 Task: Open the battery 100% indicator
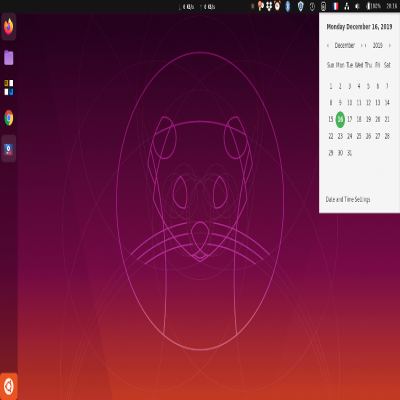(x=373, y=6)
